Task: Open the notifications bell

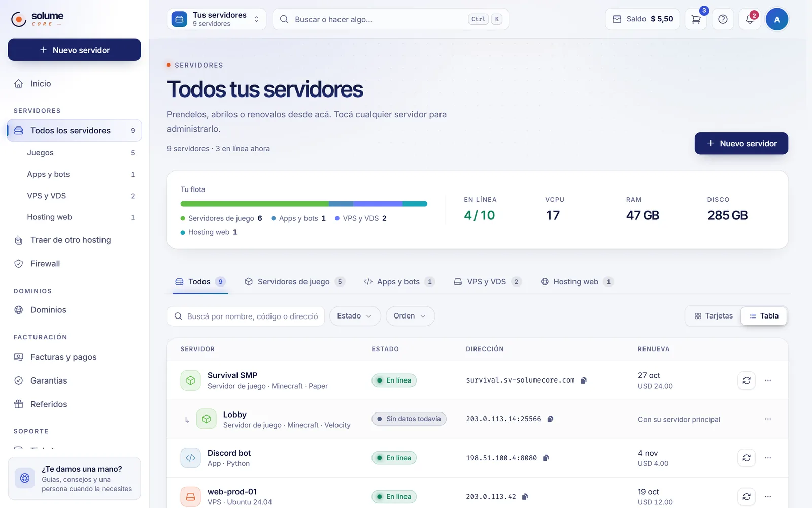Action: (x=750, y=19)
